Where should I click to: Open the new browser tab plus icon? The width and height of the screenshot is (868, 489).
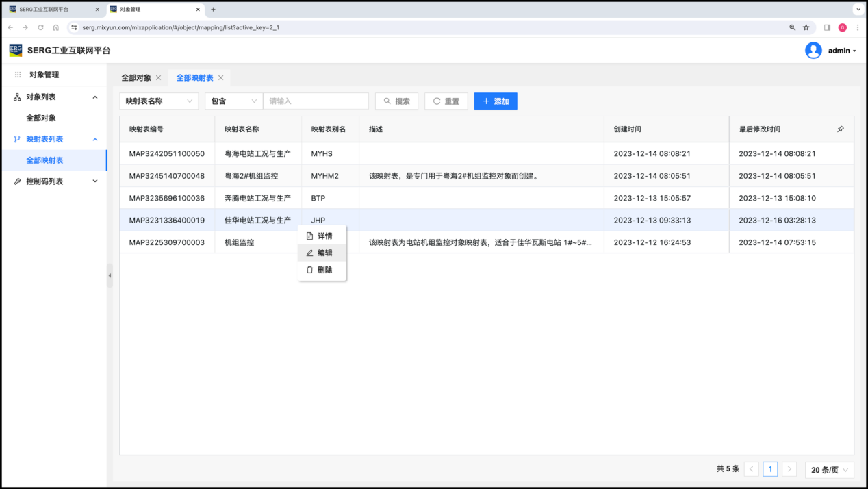(213, 10)
